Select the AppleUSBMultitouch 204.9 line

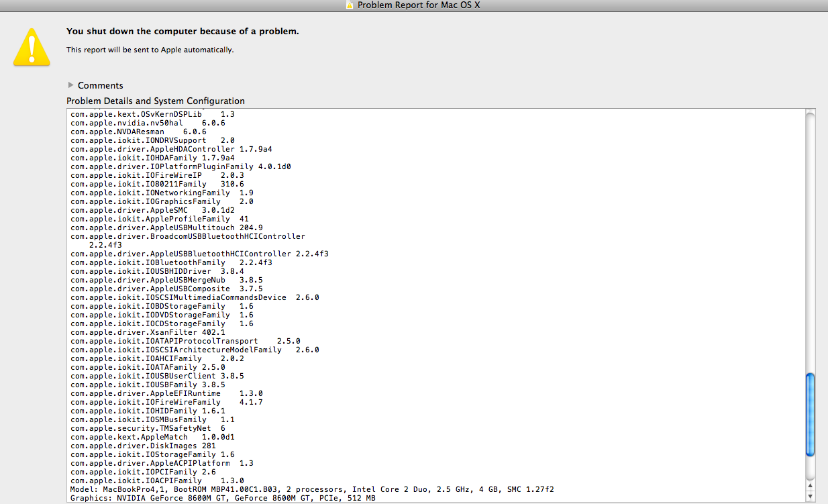tap(166, 228)
